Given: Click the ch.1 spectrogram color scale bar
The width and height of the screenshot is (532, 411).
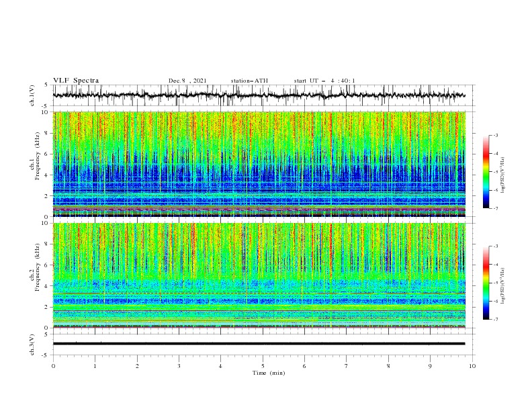Looking at the screenshot, I should 486,172.
